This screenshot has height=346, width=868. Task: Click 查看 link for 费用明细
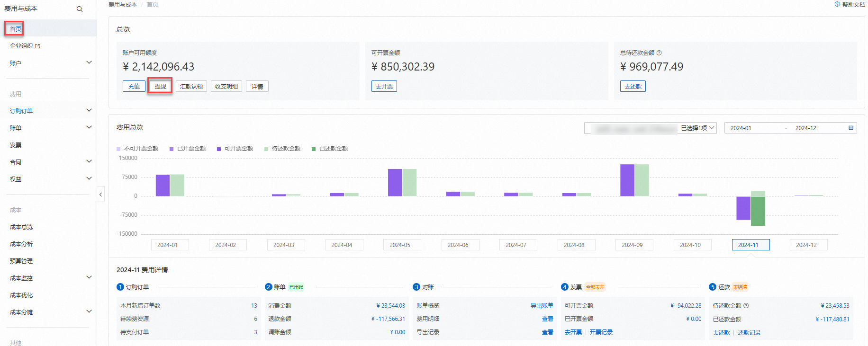click(548, 319)
